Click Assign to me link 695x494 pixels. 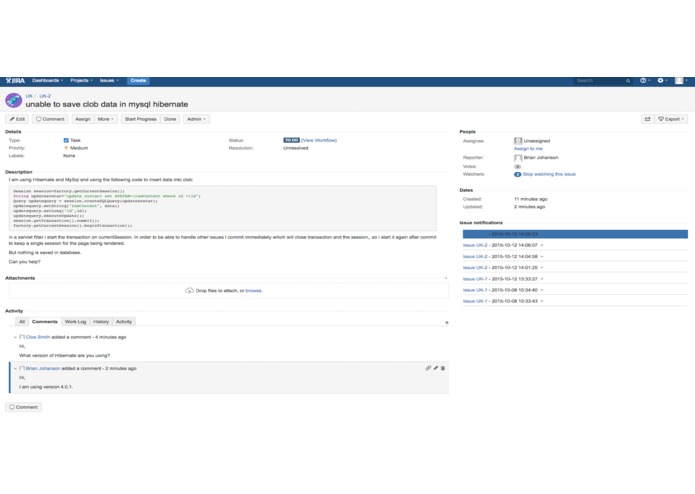528,149
